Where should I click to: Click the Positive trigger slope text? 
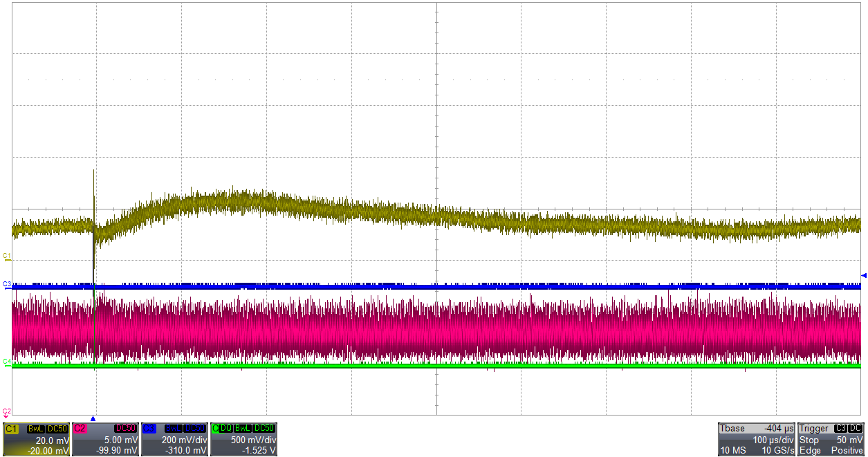coord(847,450)
